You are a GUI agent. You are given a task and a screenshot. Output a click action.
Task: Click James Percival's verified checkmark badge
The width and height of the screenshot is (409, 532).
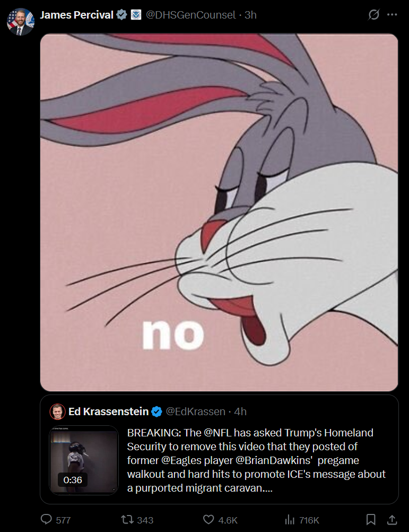[121, 14]
